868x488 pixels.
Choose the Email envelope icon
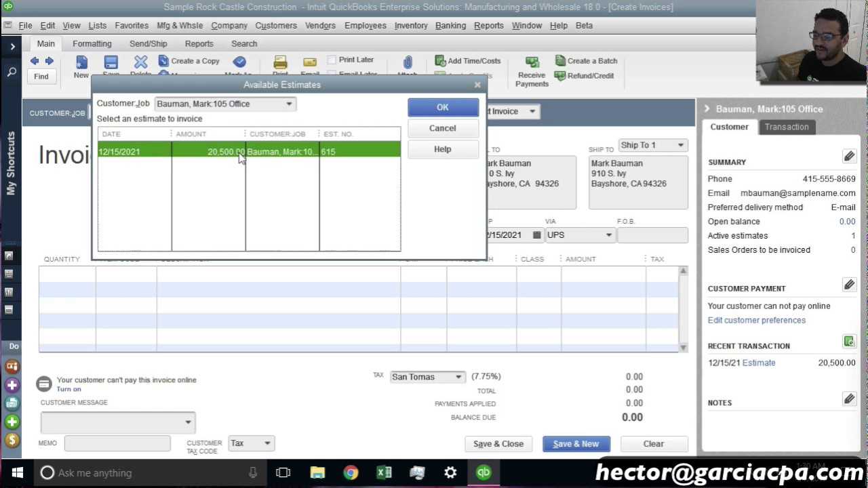310,62
